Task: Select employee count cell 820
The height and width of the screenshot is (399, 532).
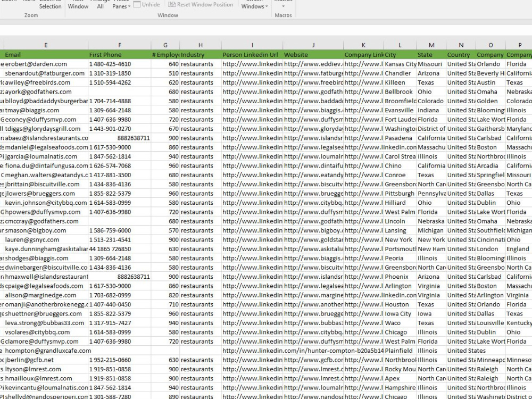Action: [x=165, y=295]
